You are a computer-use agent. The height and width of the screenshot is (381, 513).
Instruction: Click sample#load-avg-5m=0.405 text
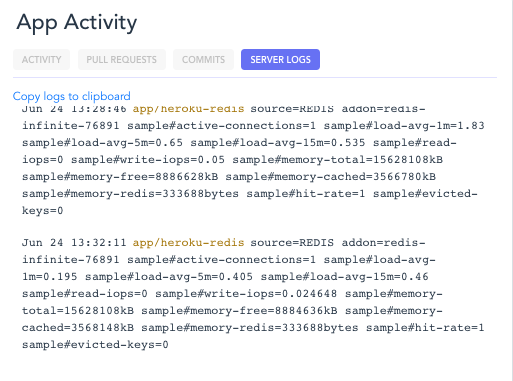coord(169,277)
